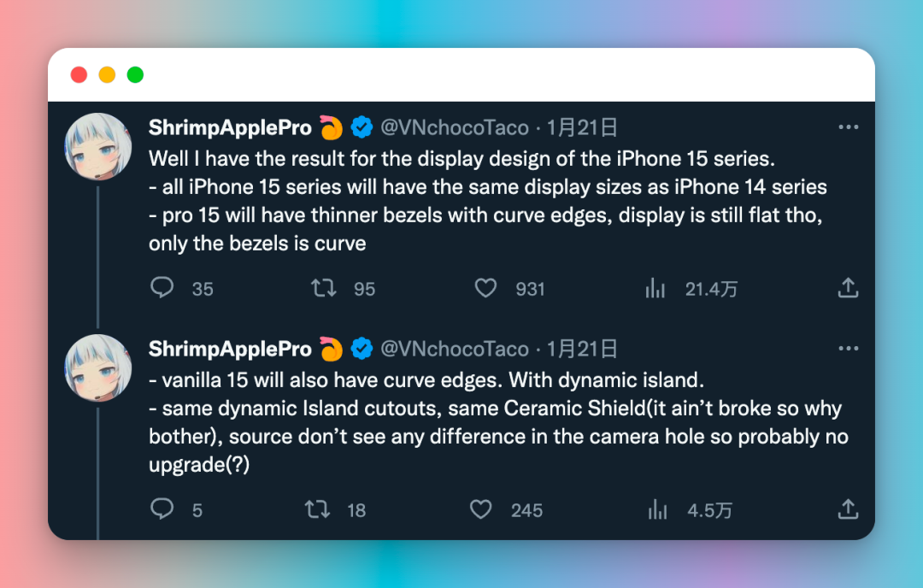Retweet the first iPhone 15 tweet
The height and width of the screenshot is (588, 923).
(x=324, y=288)
